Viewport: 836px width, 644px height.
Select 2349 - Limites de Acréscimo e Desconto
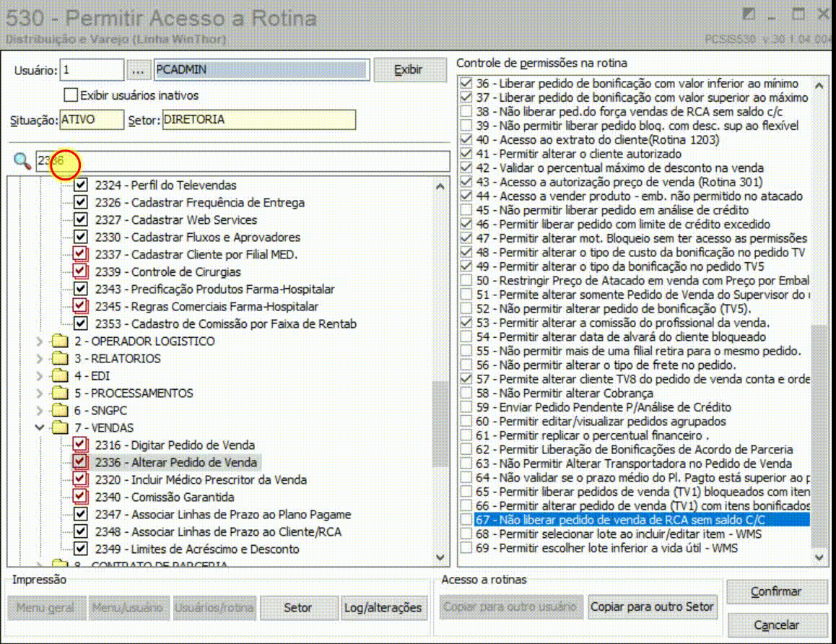(197, 549)
